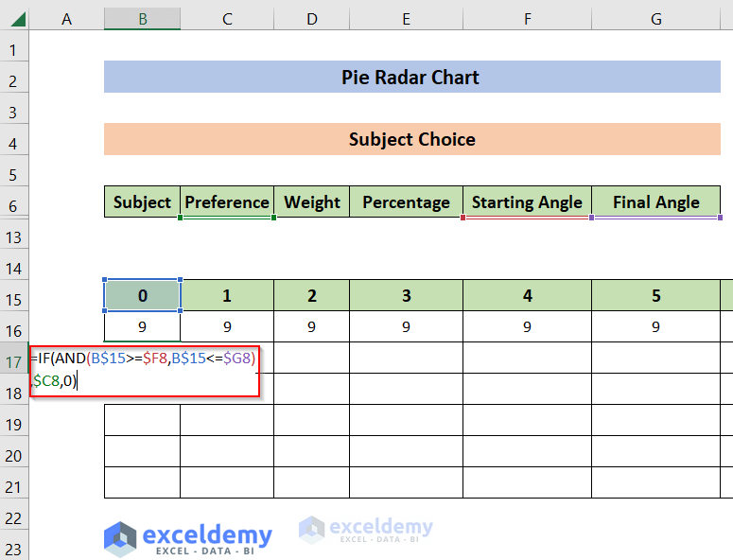The height and width of the screenshot is (560, 733).
Task: Select column B header
Action: coord(142,19)
